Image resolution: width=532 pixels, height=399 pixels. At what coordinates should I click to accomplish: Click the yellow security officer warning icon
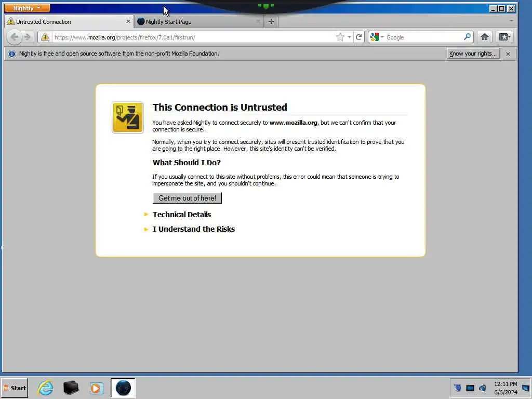tap(128, 117)
